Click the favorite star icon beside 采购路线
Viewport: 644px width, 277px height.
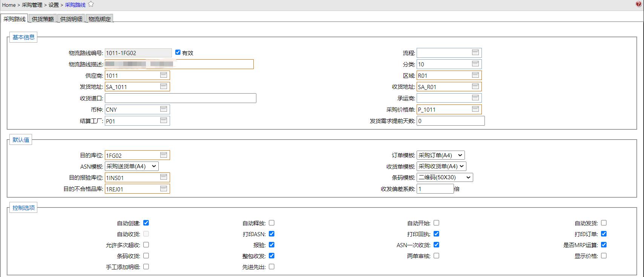[91, 4]
